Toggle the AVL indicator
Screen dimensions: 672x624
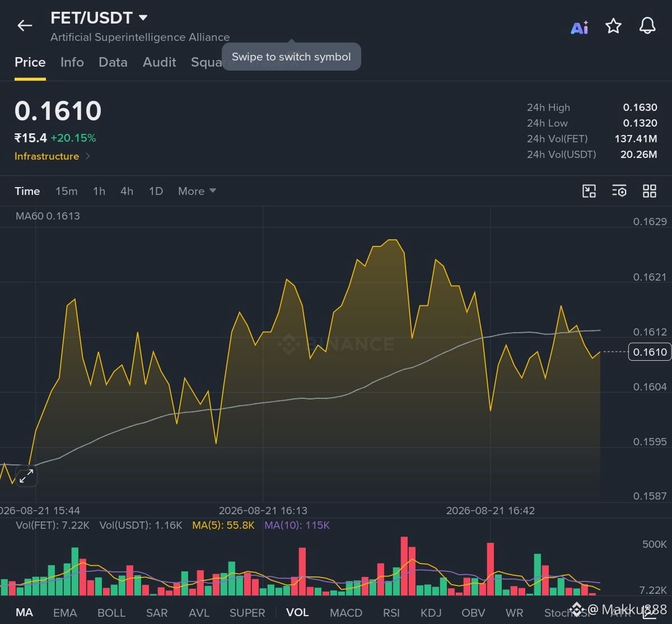point(199,612)
